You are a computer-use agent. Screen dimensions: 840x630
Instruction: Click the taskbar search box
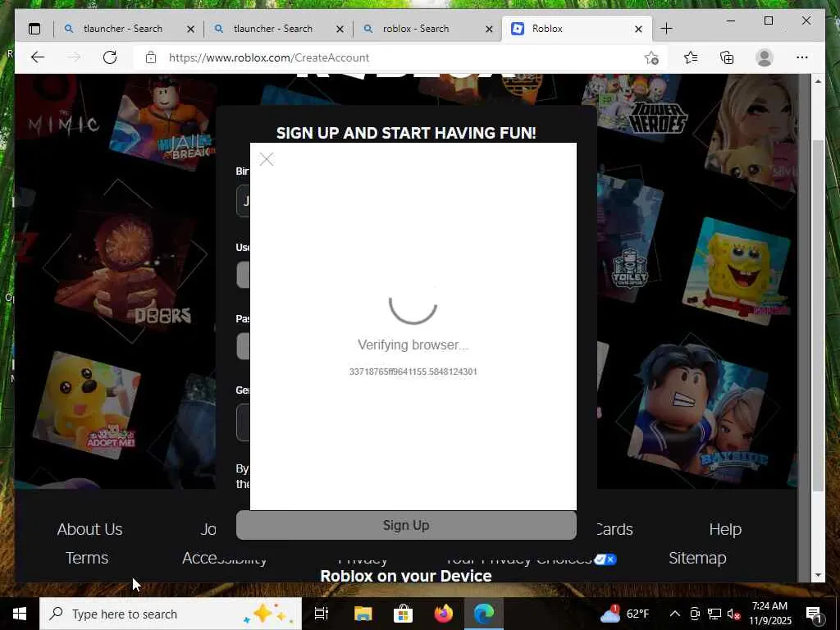click(x=171, y=614)
